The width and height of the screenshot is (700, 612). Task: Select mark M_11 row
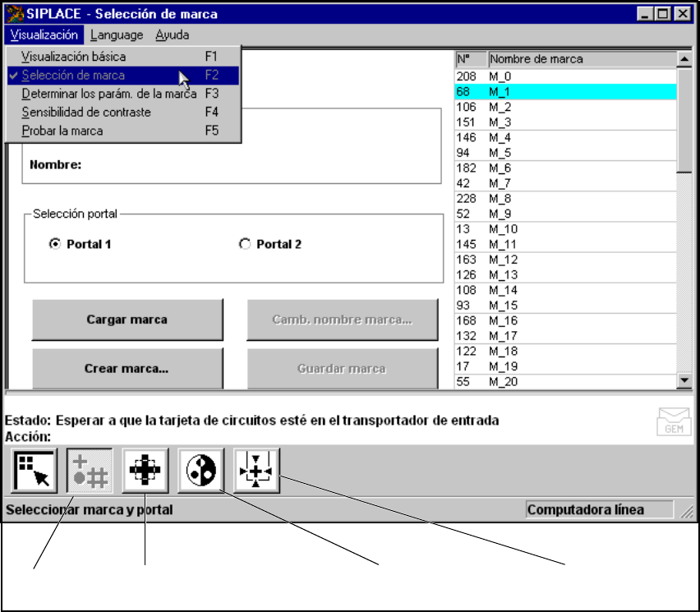point(565,244)
